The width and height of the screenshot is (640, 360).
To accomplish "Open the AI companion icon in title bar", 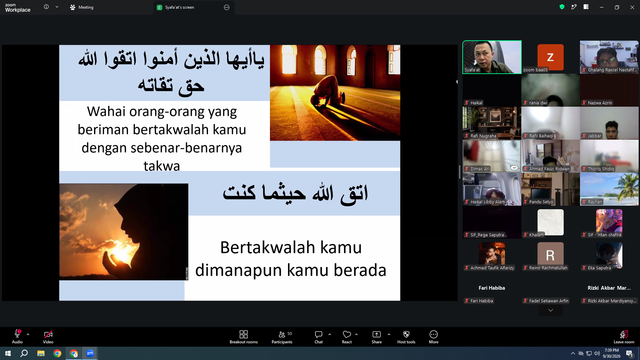I will click(574, 7).
